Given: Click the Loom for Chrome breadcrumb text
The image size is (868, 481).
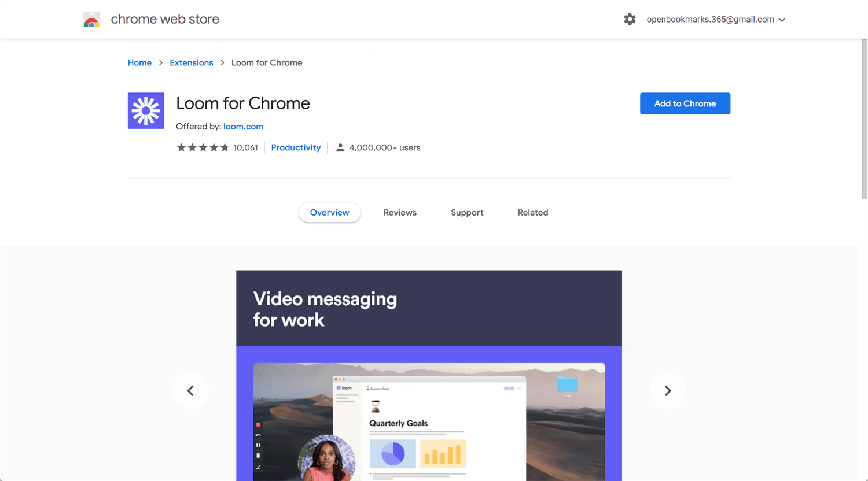Looking at the screenshot, I should click(x=267, y=62).
